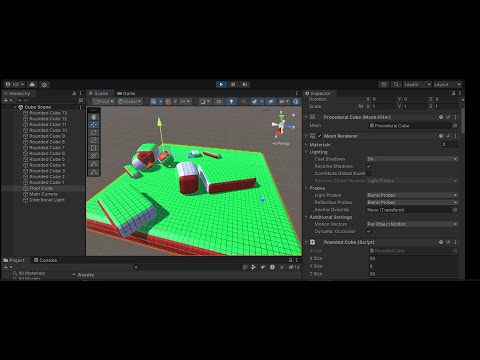Click the orientation gizmo in Scene view

point(282,125)
